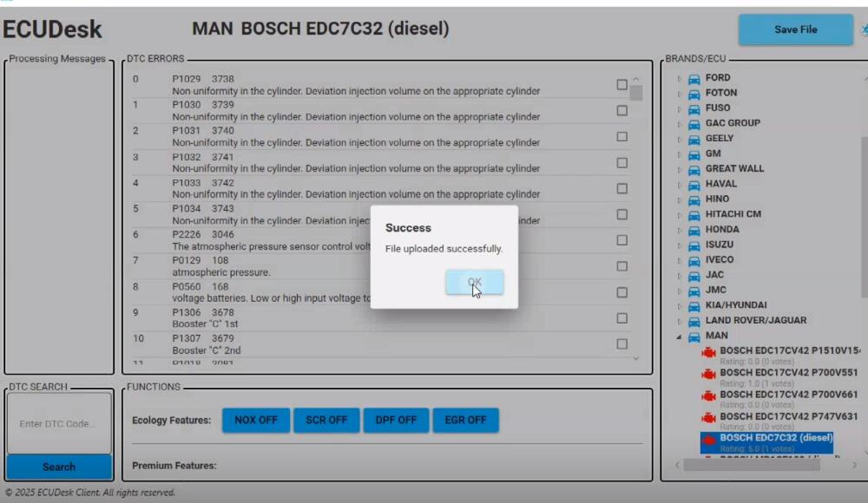The image size is (868, 503).
Task: Expand the HINO brand node
Action: tap(679, 199)
